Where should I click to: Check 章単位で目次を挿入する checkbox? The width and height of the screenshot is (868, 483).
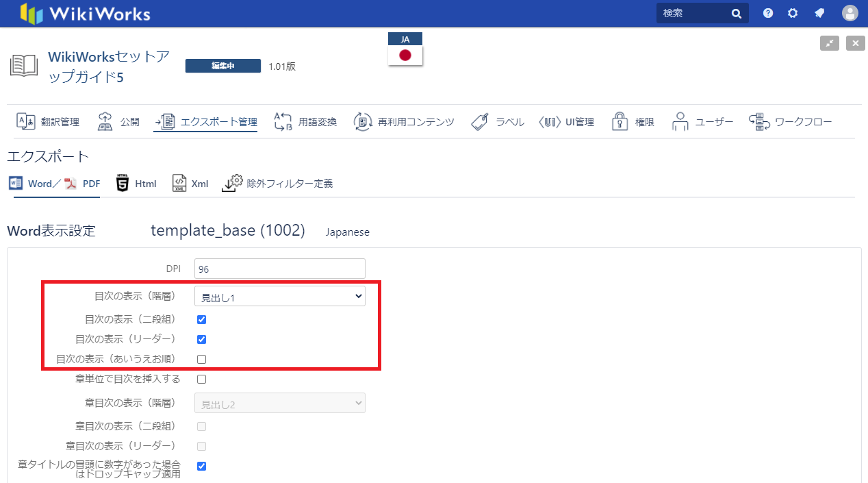click(201, 379)
